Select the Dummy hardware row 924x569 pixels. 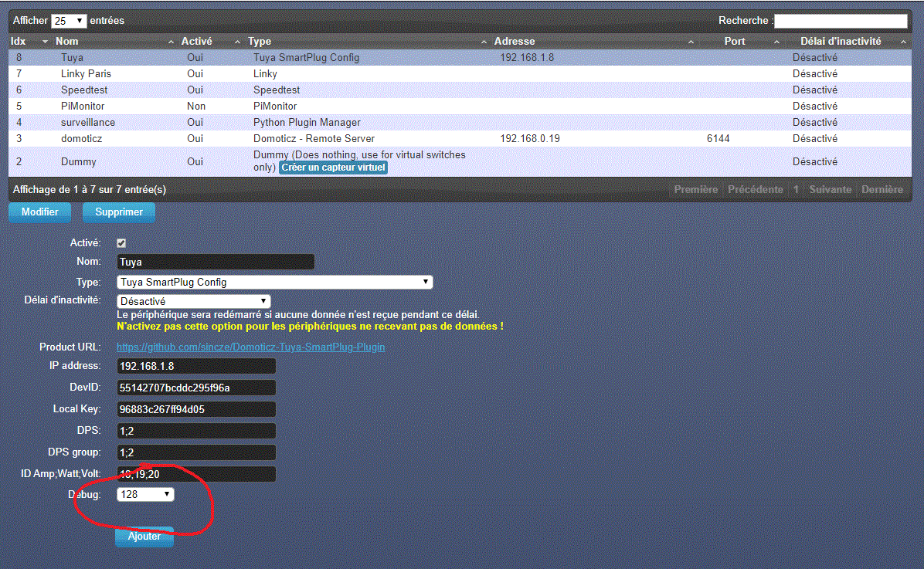460,161
